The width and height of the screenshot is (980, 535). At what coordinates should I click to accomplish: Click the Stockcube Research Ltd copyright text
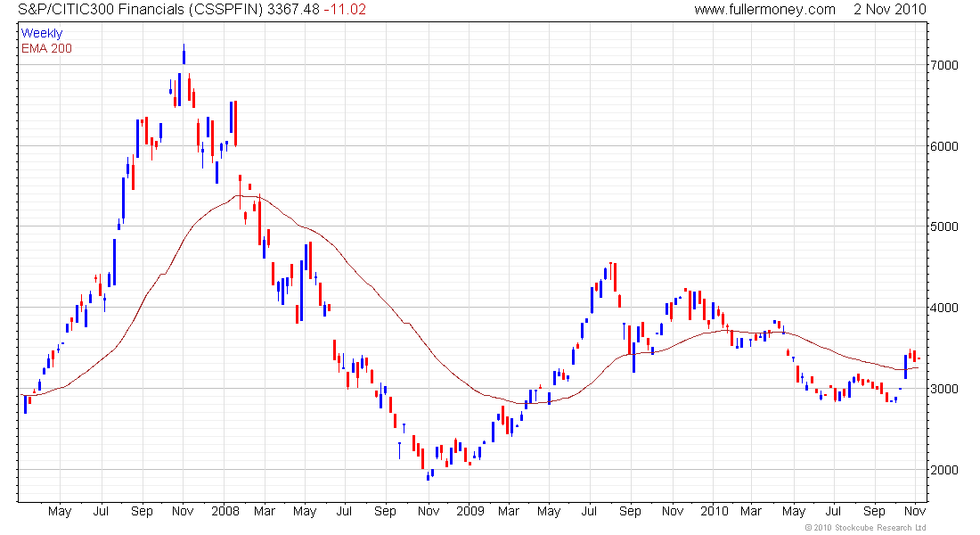[865, 528]
